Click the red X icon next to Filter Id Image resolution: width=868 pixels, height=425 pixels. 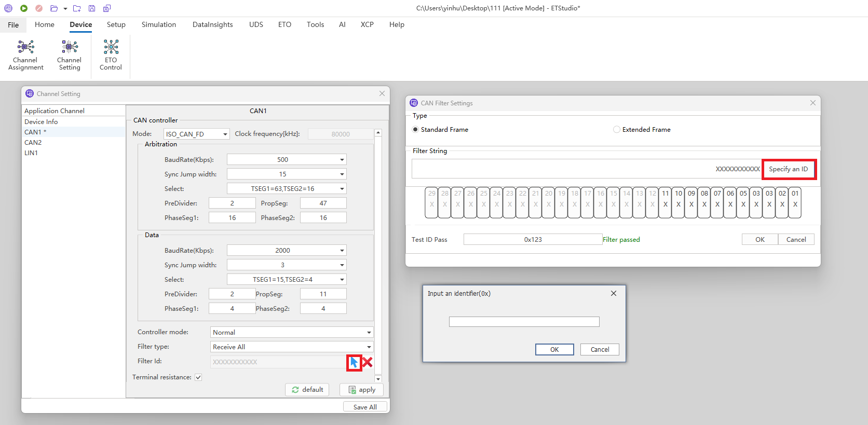[368, 362]
